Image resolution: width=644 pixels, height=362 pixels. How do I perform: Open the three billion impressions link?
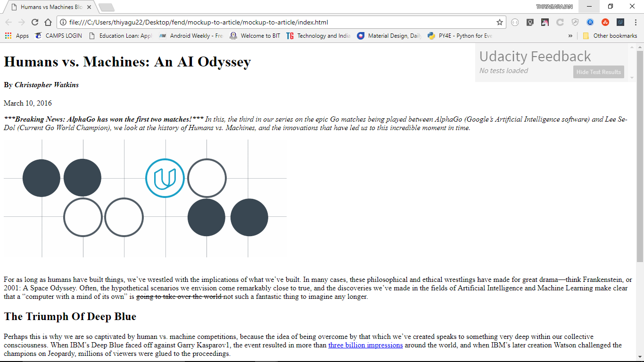[x=366, y=345]
